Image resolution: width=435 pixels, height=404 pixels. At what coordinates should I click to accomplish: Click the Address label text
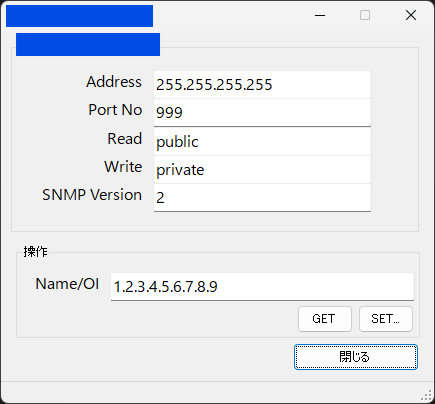(x=114, y=82)
